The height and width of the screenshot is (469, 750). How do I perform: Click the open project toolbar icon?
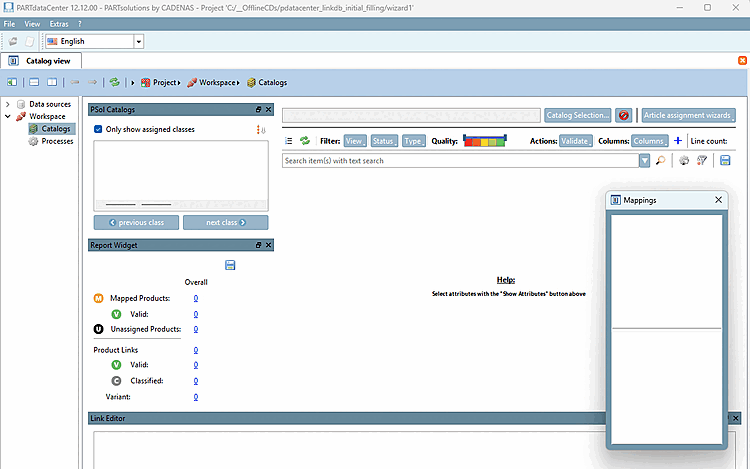13,42
